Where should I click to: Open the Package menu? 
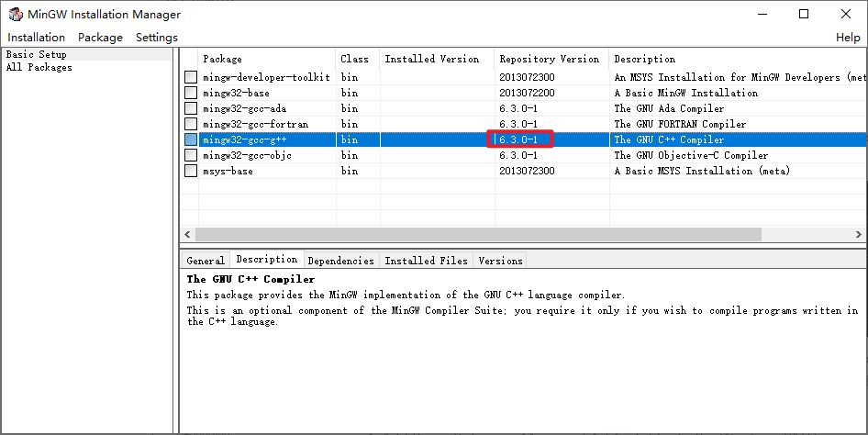[100, 37]
